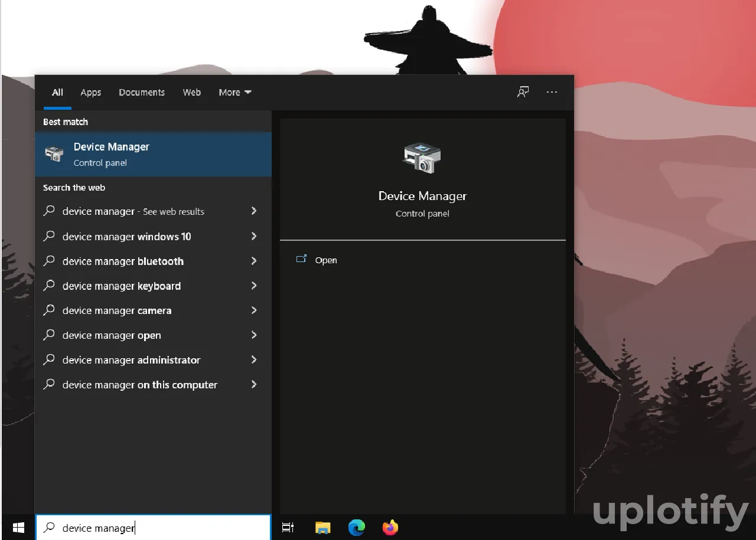Viewport: 756px width, 540px height.
Task: Click 'Device Manager' title in preview pane
Action: point(422,196)
